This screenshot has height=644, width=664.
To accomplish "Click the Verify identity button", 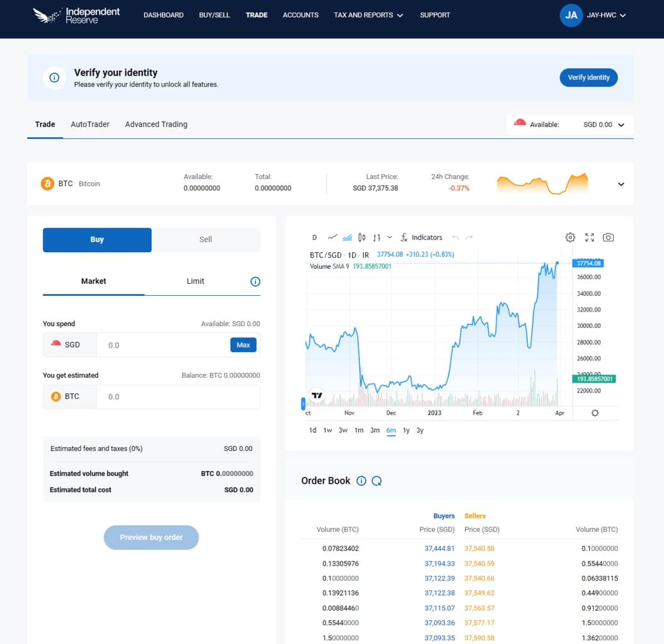I will 588,78.
